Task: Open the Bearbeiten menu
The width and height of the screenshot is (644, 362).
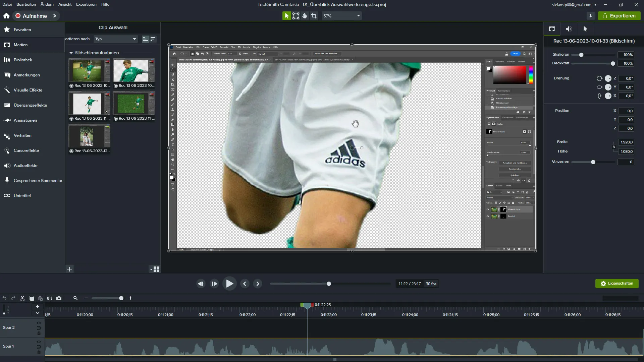Action: [26, 4]
